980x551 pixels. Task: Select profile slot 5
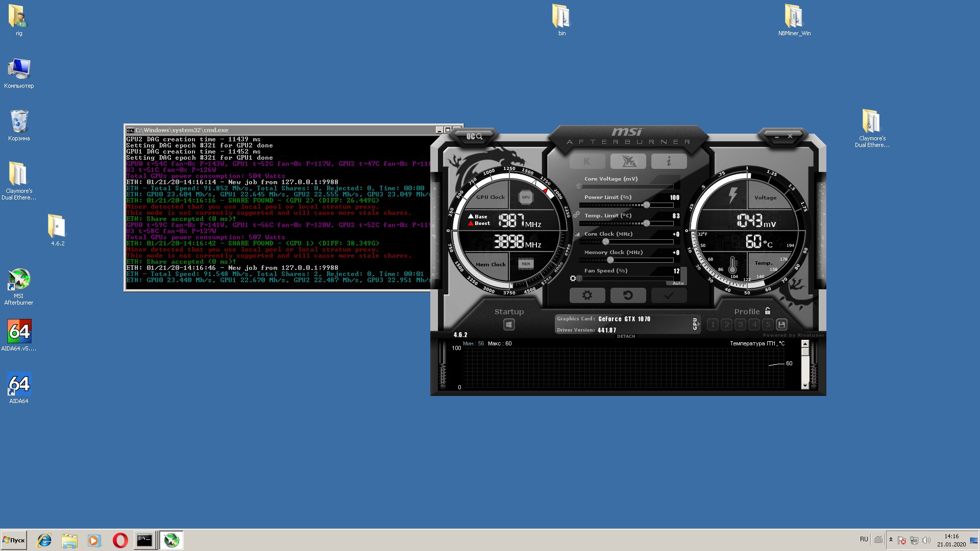(768, 324)
